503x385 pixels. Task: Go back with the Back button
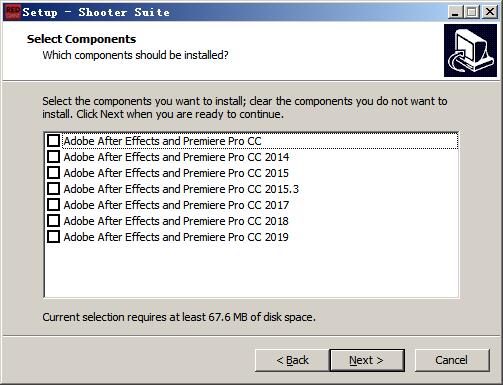click(x=292, y=360)
